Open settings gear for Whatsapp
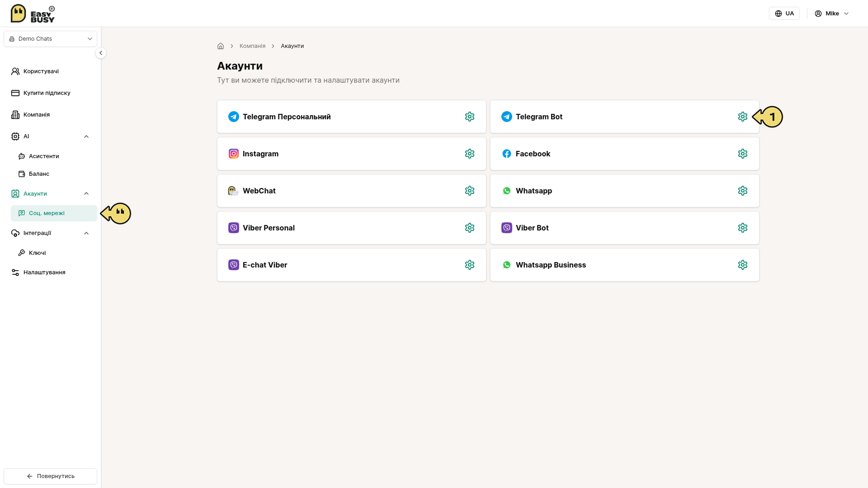 tap(743, 191)
